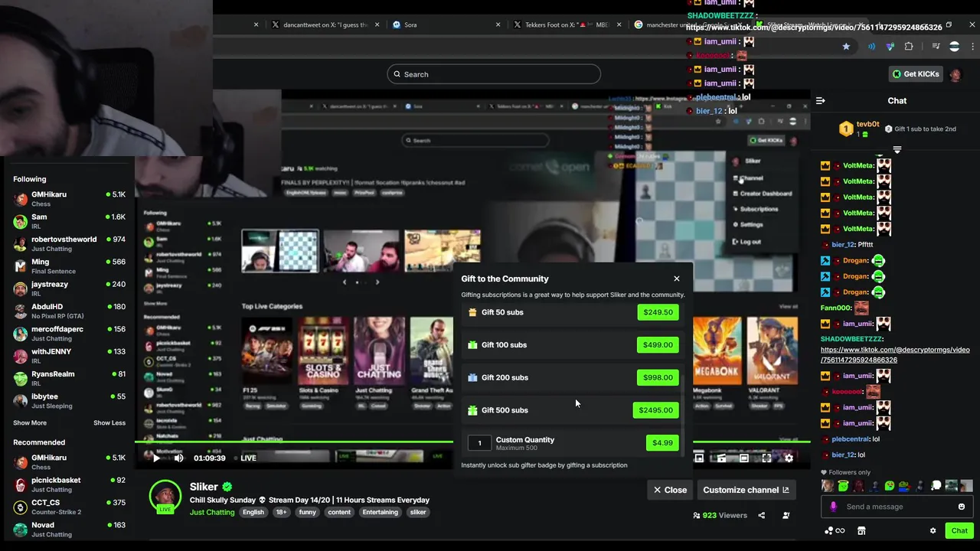This screenshot has height=551, width=980.
Task: Buy Gift 100 subs for $499.00
Action: click(x=658, y=345)
